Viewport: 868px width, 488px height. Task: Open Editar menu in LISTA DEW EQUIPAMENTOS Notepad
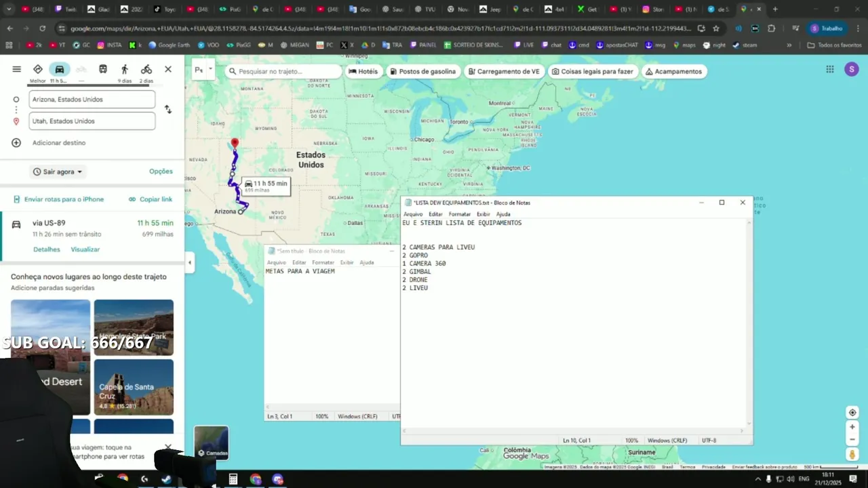(x=435, y=214)
